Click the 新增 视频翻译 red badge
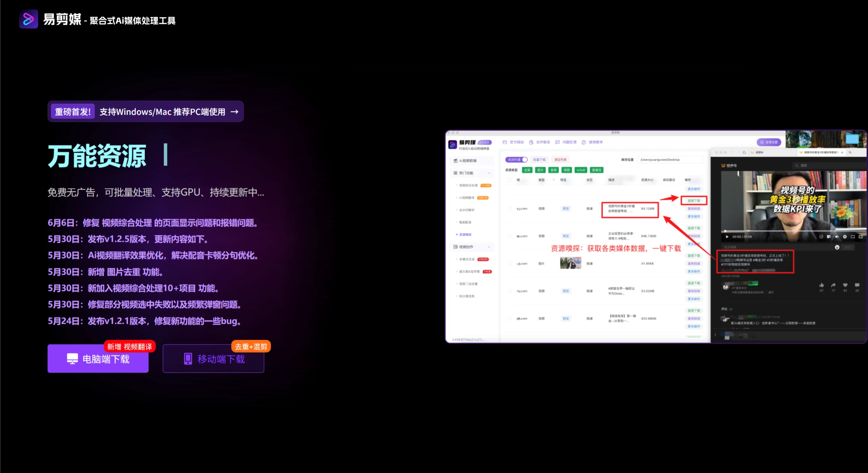The height and width of the screenshot is (473, 868). pos(130,346)
